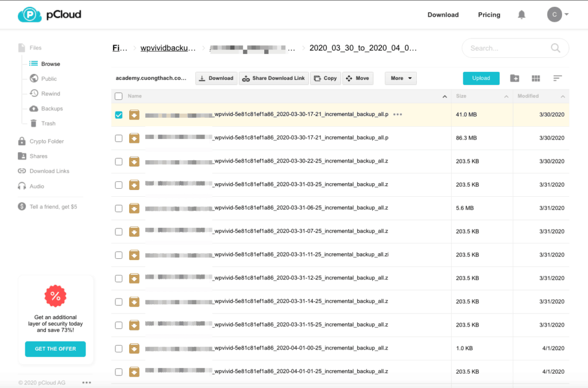Open the sort options icon
This screenshot has height=388, width=588.
[x=557, y=78]
